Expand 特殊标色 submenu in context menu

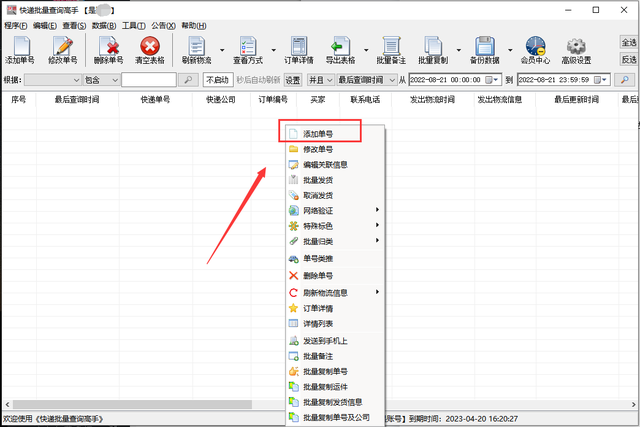click(335, 226)
